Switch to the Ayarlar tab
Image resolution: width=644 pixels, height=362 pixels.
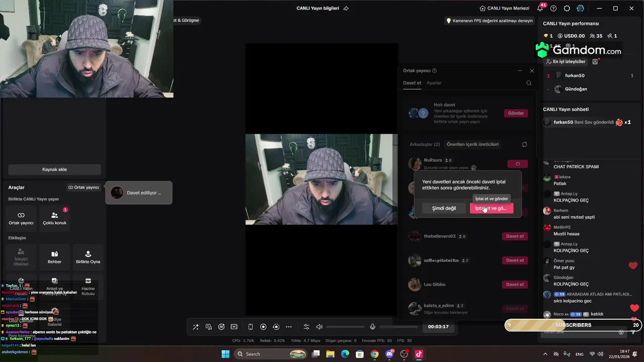click(x=434, y=83)
